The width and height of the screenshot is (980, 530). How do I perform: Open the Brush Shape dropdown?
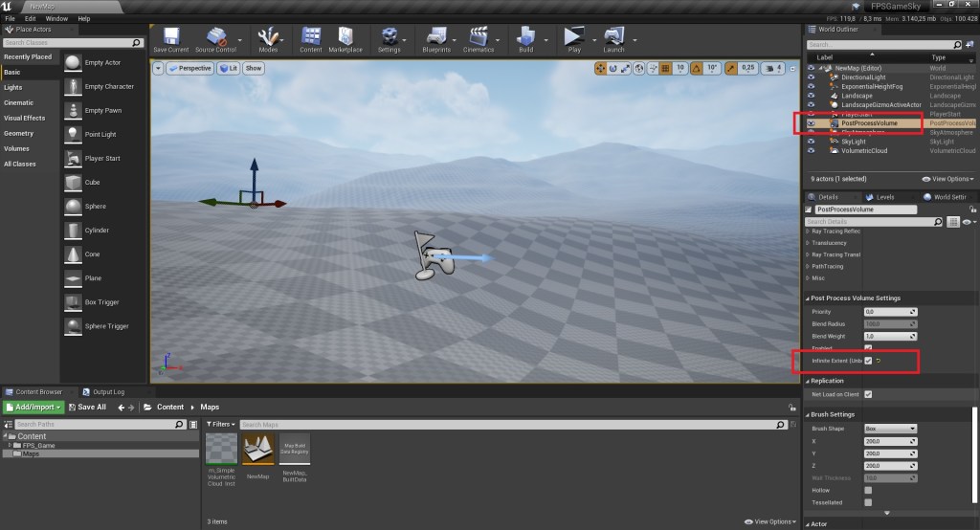click(x=890, y=429)
